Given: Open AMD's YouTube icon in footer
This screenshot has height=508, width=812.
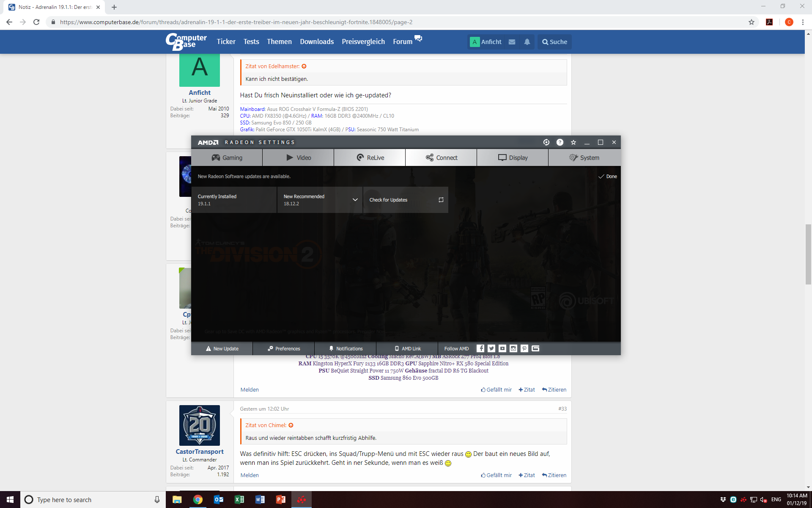Looking at the screenshot, I should pos(502,348).
